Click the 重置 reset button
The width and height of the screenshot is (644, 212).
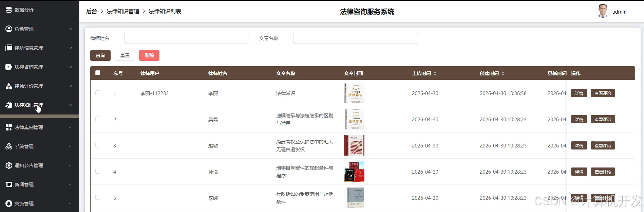[125, 55]
